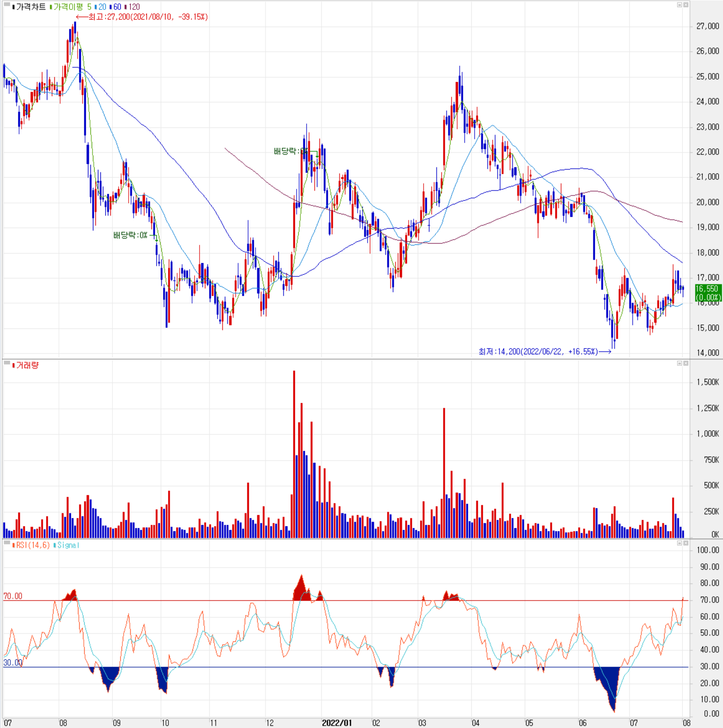Click the 70.00 overbought level label

13,596
